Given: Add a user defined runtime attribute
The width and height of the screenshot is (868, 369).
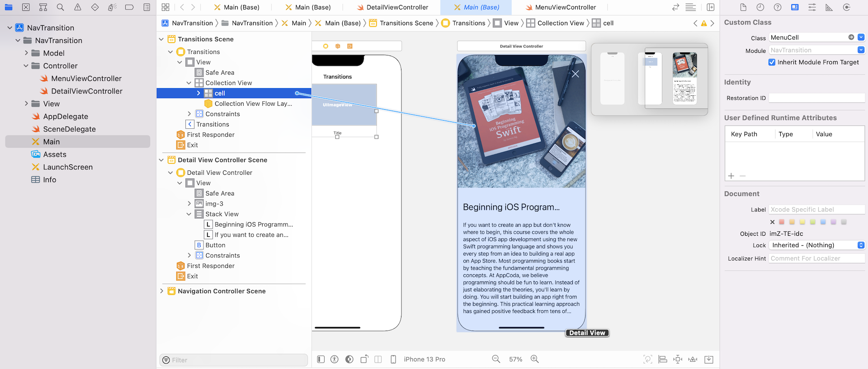Looking at the screenshot, I should point(731,176).
